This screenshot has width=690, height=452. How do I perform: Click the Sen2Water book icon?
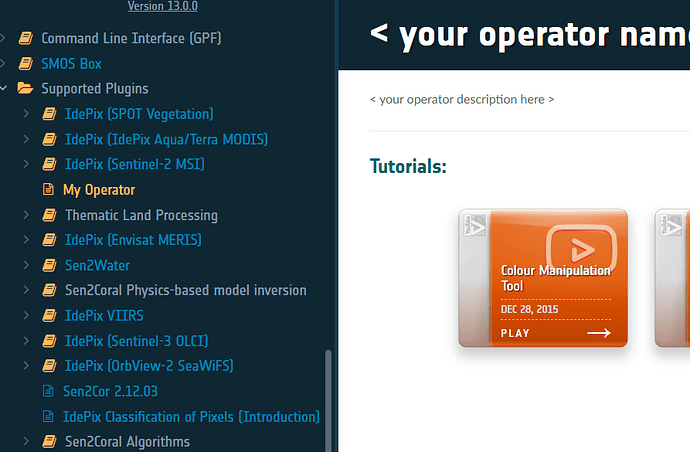point(49,265)
